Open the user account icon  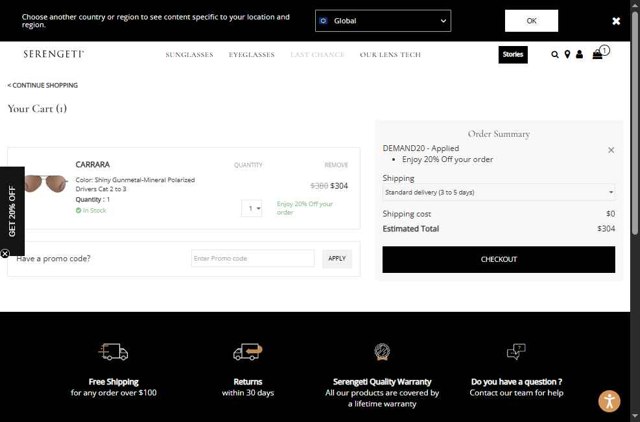pos(579,54)
